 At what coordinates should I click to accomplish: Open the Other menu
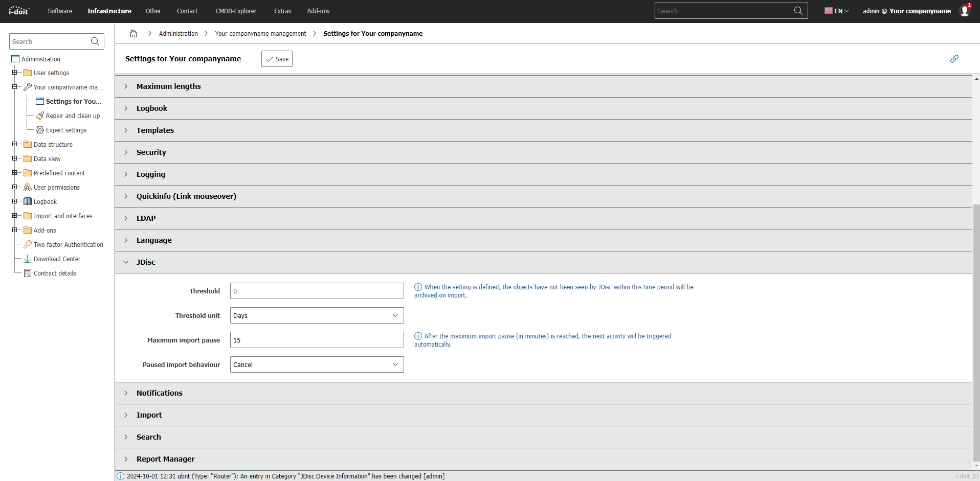153,11
